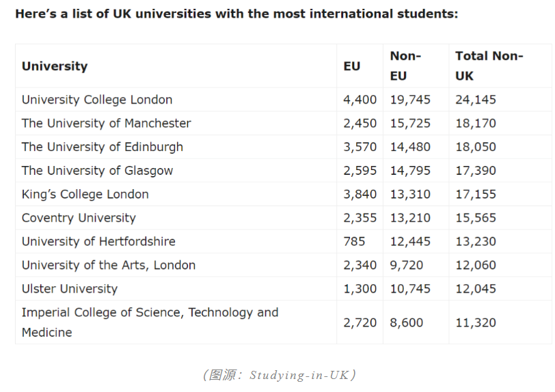
Task: Click the Total Non-UK column header
Action: coord(489,66)
